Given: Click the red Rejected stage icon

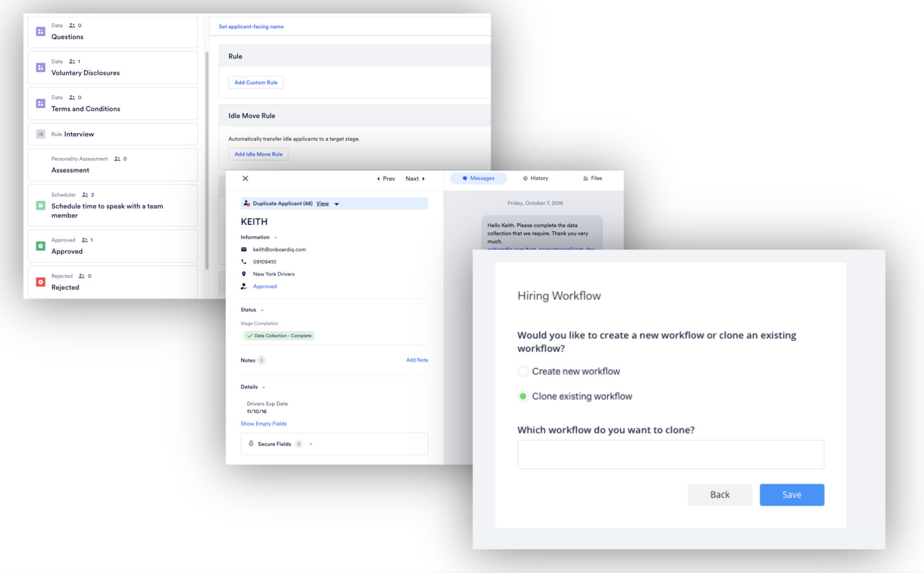Looking at the screenshot, I should [41, 282].
